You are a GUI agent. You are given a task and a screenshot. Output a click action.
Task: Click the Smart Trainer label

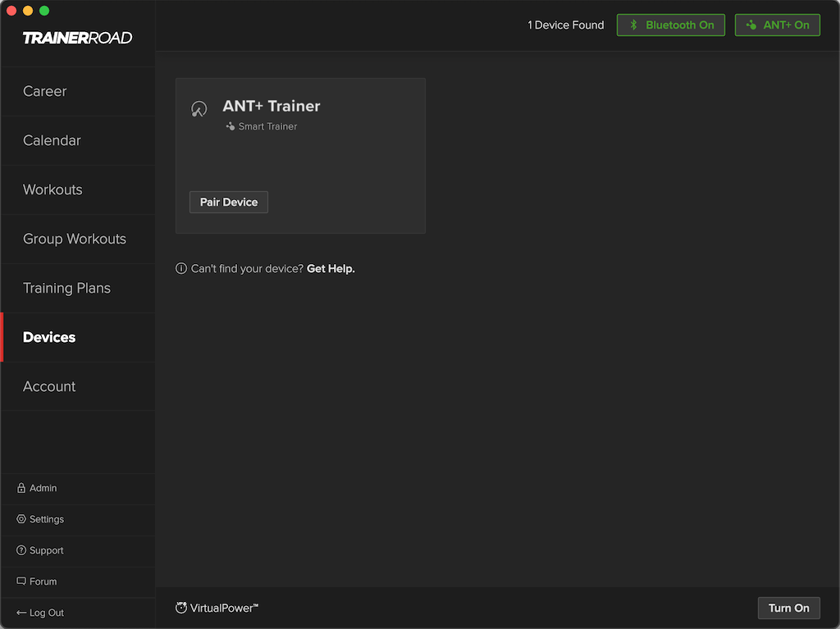(267, 126)
